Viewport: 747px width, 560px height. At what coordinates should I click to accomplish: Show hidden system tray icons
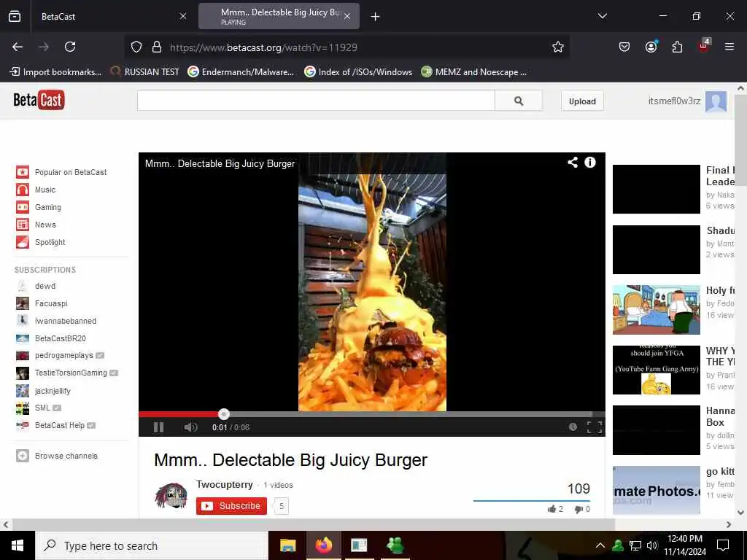(x=600, y=545)
